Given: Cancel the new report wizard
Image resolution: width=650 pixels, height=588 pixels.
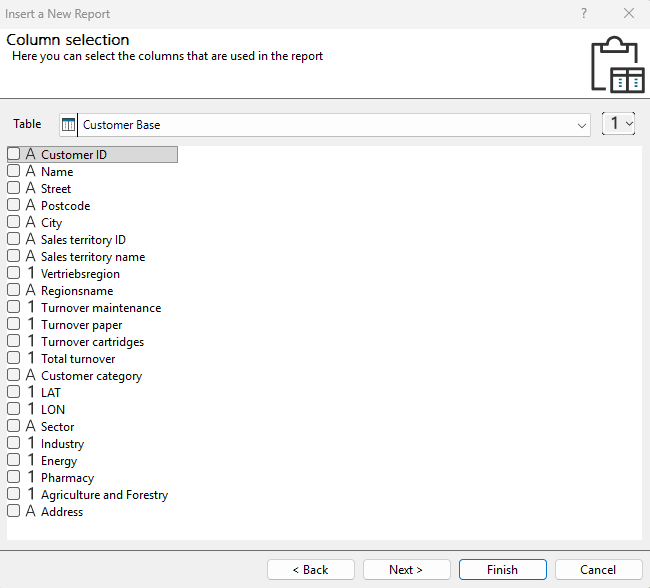Looking at the screenshot, I should (x=599, y=570).
